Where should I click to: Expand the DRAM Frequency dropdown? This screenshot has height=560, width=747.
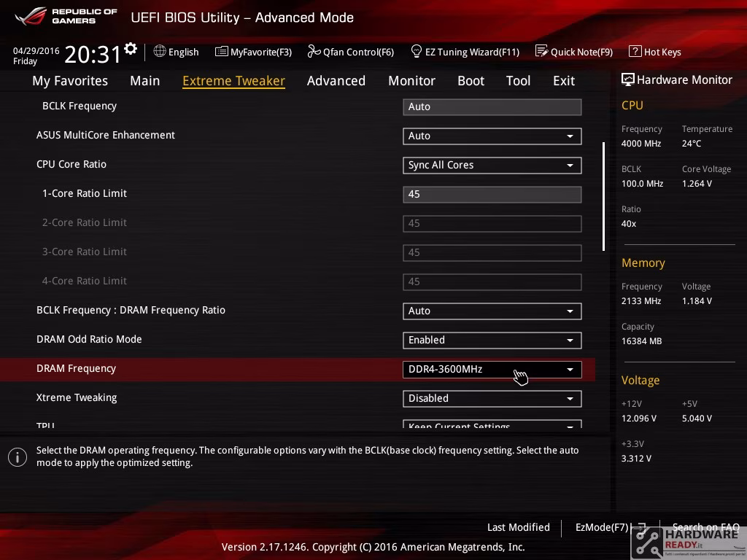[492, 370]
